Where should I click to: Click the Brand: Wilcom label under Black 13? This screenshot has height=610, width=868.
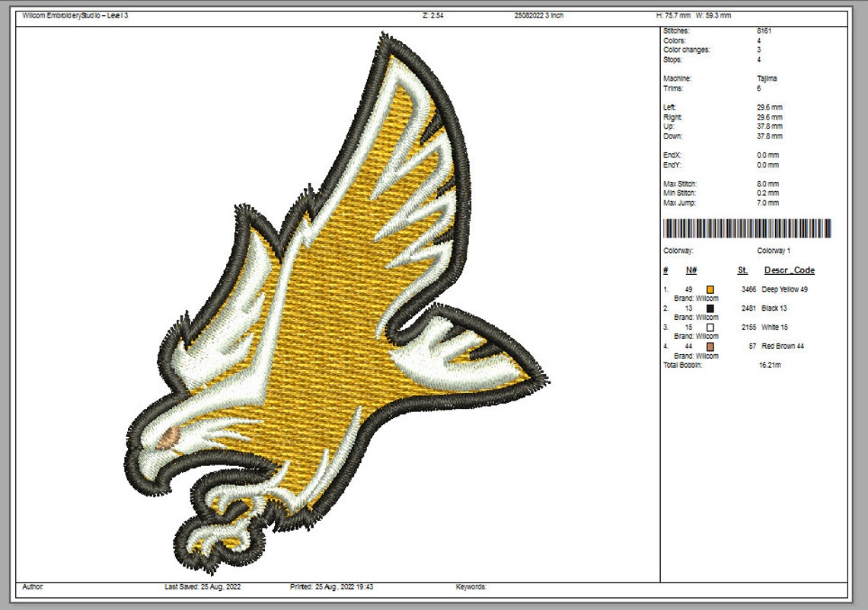697,315
